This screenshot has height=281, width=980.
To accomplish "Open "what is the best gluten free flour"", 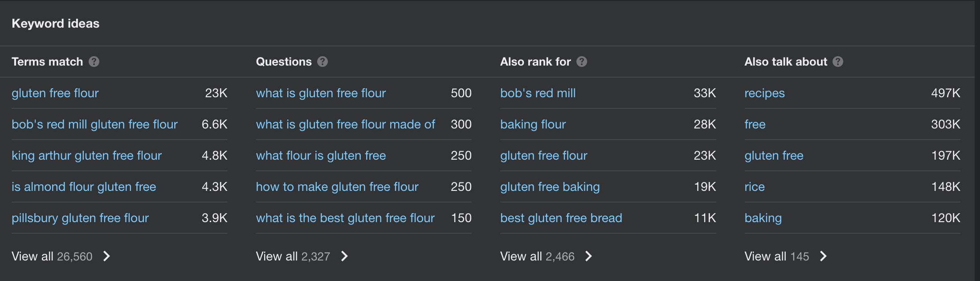I will click(345, 218).
